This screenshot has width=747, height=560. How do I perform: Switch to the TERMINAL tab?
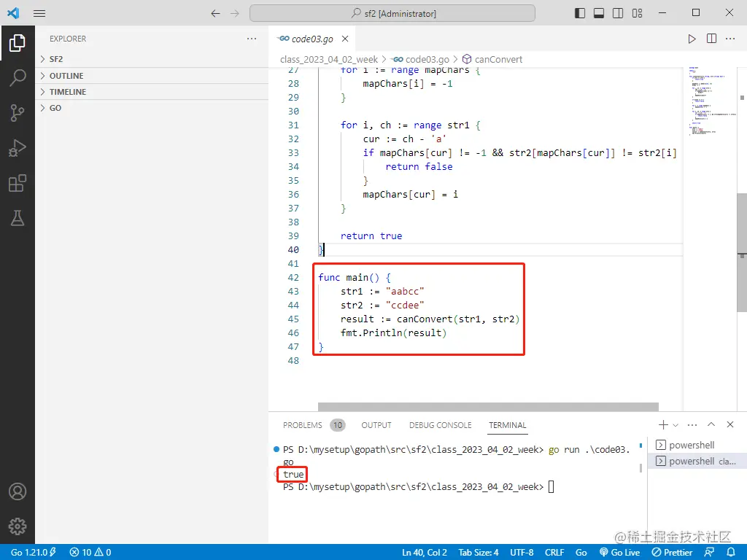pyautogui.click(x=508, y=425)
